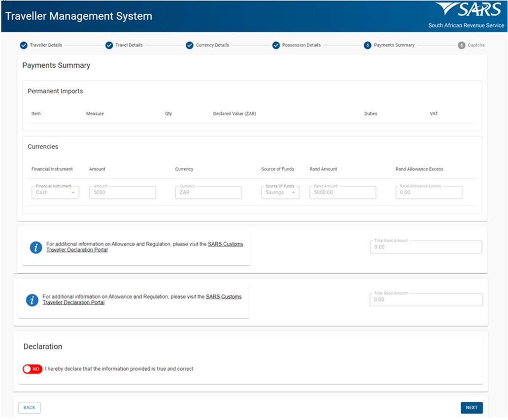Viewport: 508px width, 420px height.
Task: Click the 'Declaration' section heading
Action: (43, 347)
